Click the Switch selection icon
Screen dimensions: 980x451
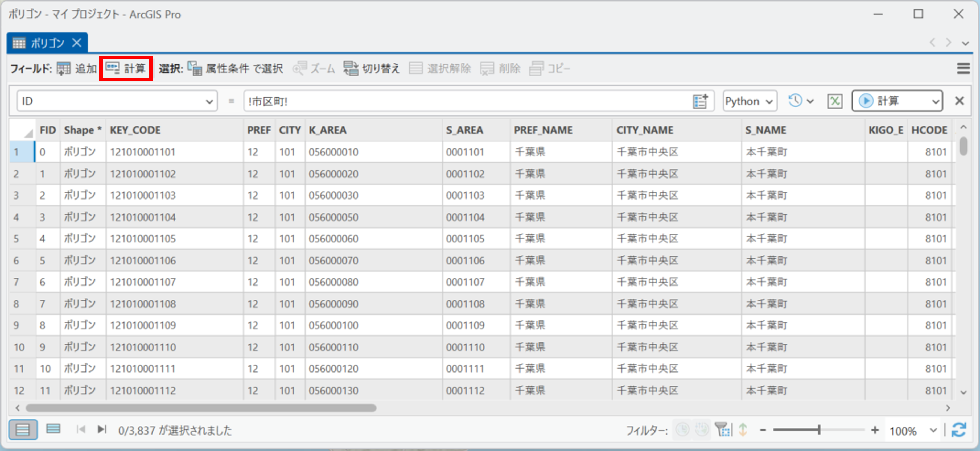pos(350,69)
